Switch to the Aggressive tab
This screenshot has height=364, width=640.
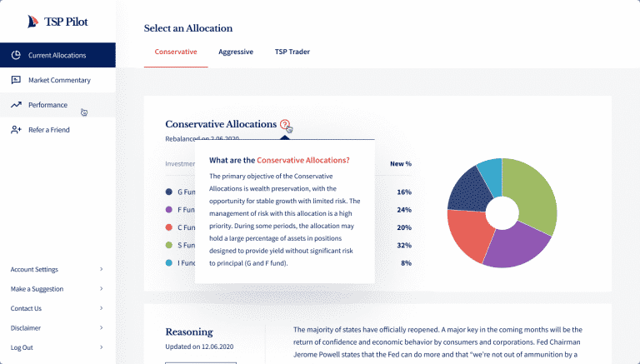tap(236, 52)
